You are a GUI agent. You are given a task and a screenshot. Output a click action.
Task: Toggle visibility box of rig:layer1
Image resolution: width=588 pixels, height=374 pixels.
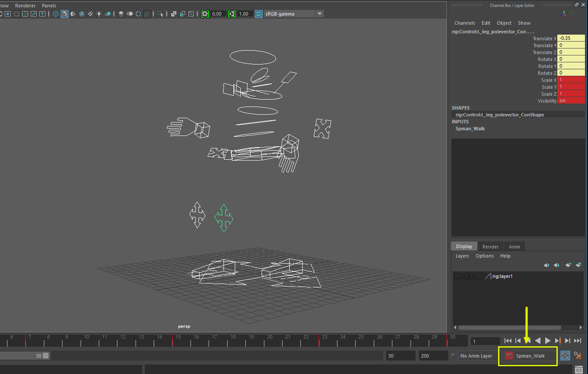tap(459, 276)
